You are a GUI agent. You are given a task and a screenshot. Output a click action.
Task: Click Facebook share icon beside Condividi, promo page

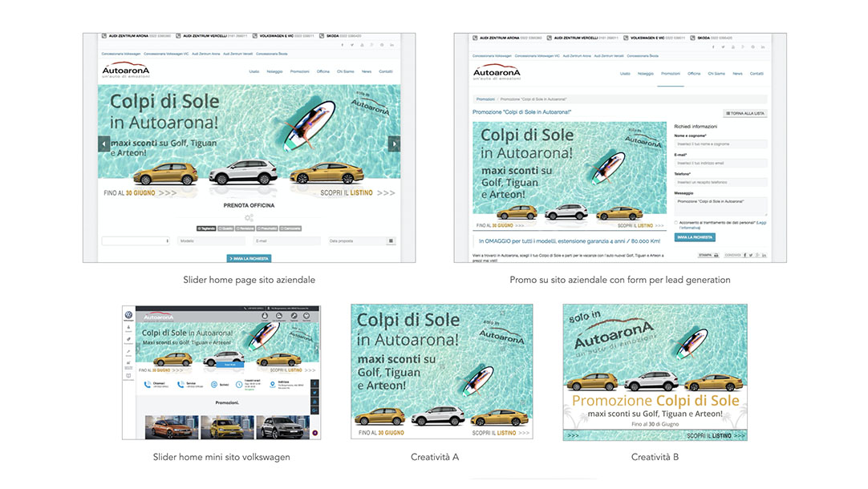point(744,255)
